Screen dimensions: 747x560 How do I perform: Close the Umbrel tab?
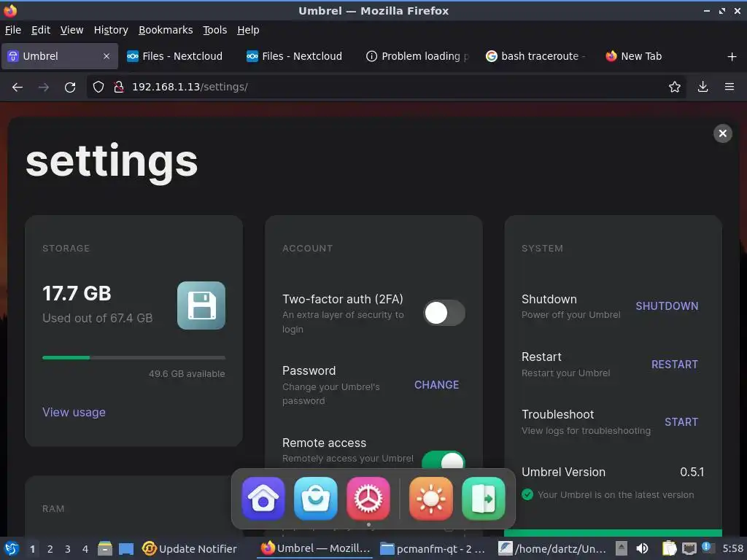coord(107,56)
